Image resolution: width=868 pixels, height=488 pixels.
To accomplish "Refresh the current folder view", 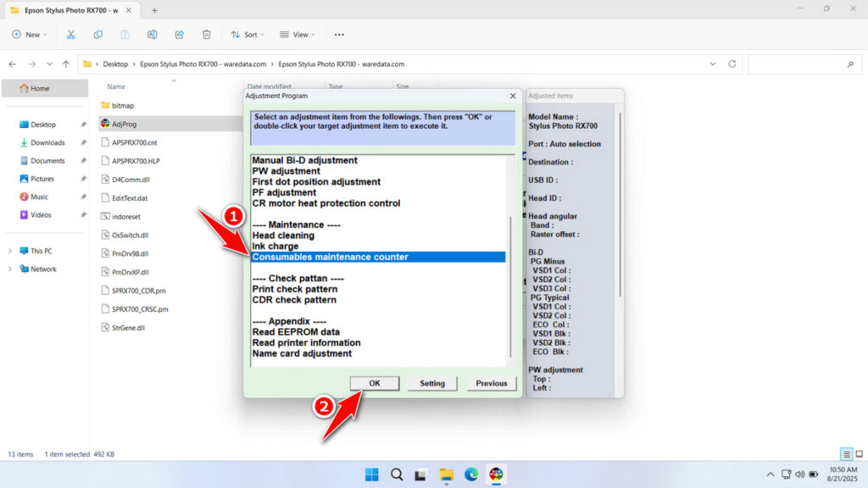I will (x=732, y=64).
